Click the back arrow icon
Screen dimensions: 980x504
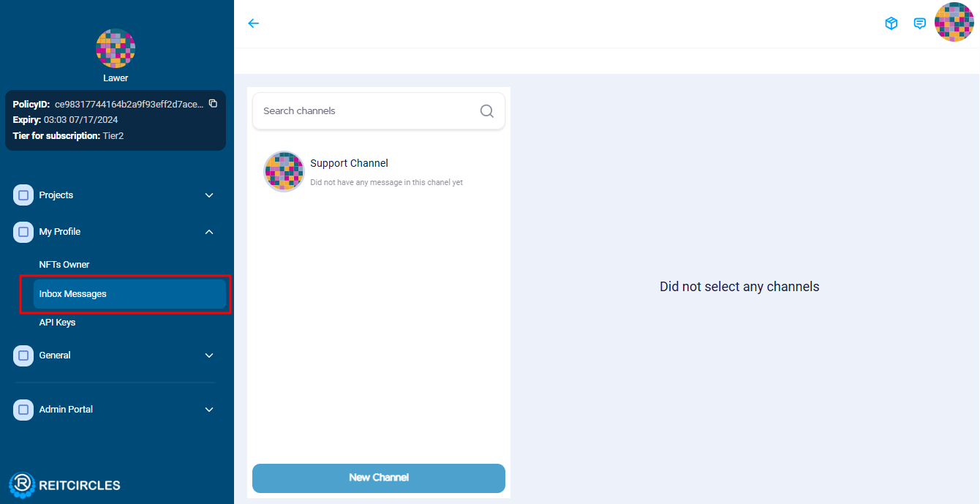click(254, 23)
